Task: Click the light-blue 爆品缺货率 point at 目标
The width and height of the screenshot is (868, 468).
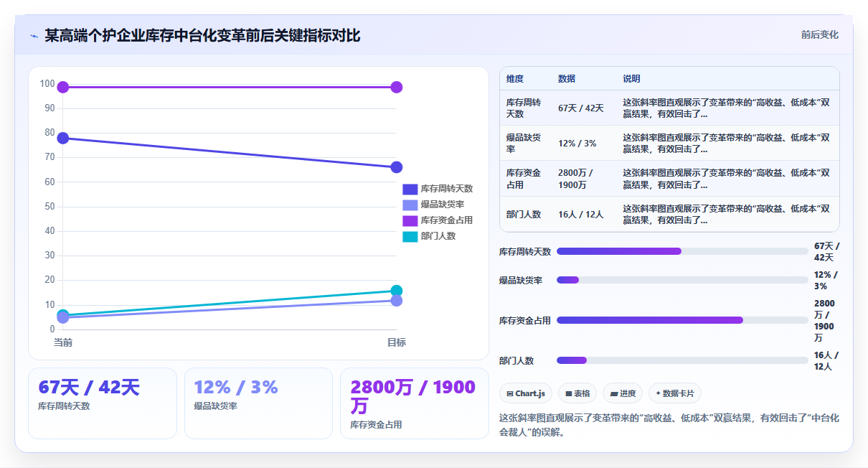Action: 397,301
